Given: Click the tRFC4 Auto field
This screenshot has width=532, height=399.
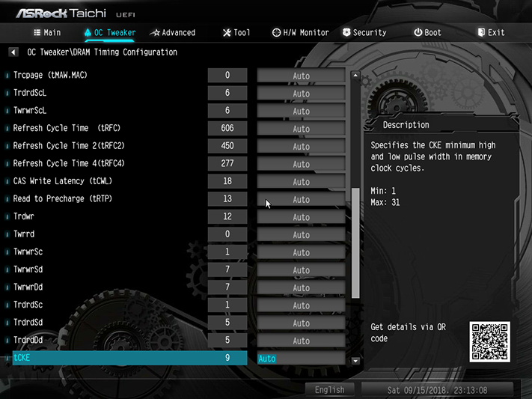Looking at the screenshot, I should [x=301, y=164].
